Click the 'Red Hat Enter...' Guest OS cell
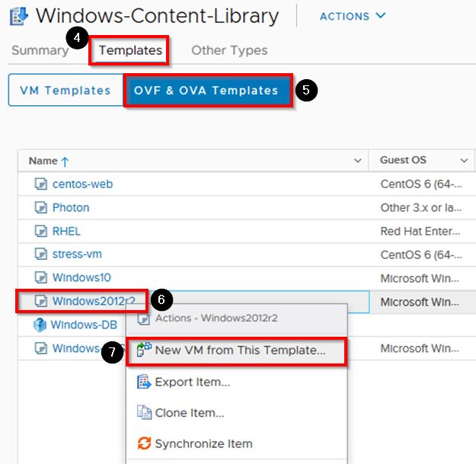Viewport: 476px width, 464px height. 420,232
